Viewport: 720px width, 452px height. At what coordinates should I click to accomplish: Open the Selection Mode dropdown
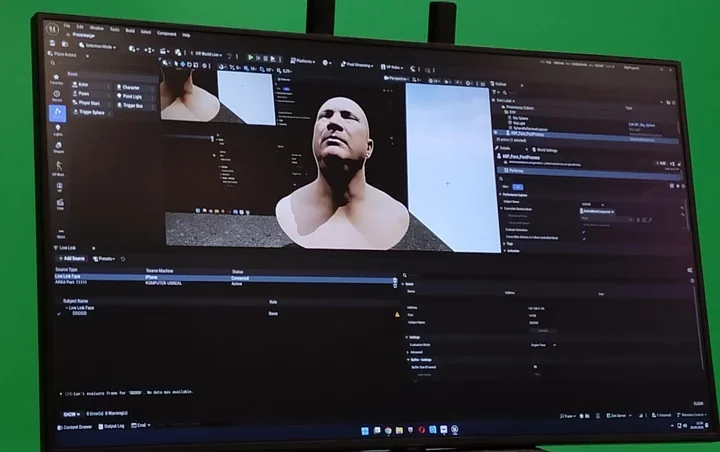click(97, 46)
